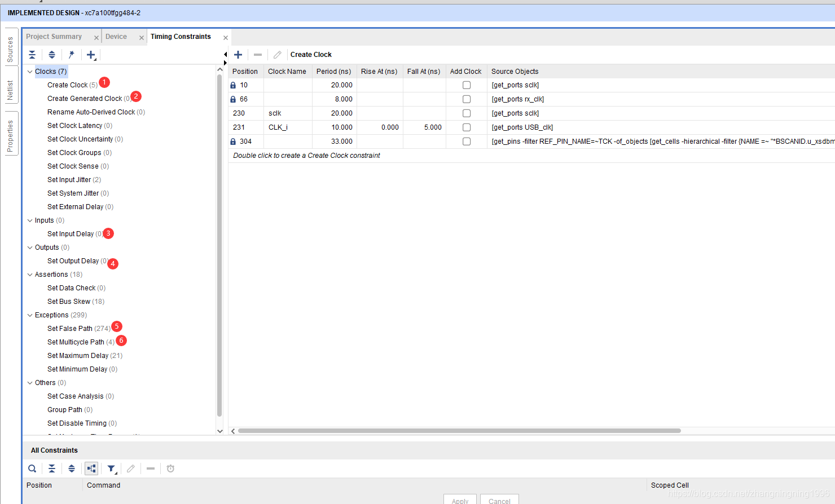
Task: Open search in All Constraints panel
Action: [x=32, y=468]
